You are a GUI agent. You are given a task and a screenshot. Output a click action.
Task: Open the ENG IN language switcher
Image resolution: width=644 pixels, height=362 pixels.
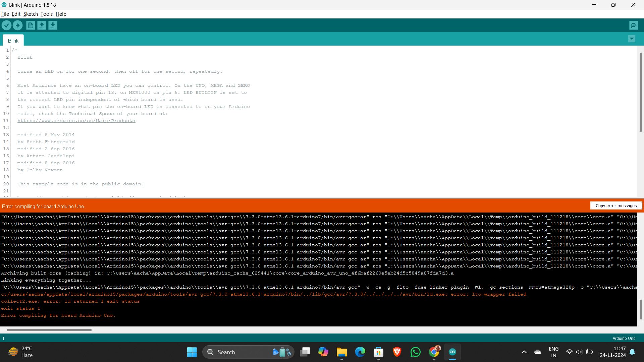click(554, 352)
